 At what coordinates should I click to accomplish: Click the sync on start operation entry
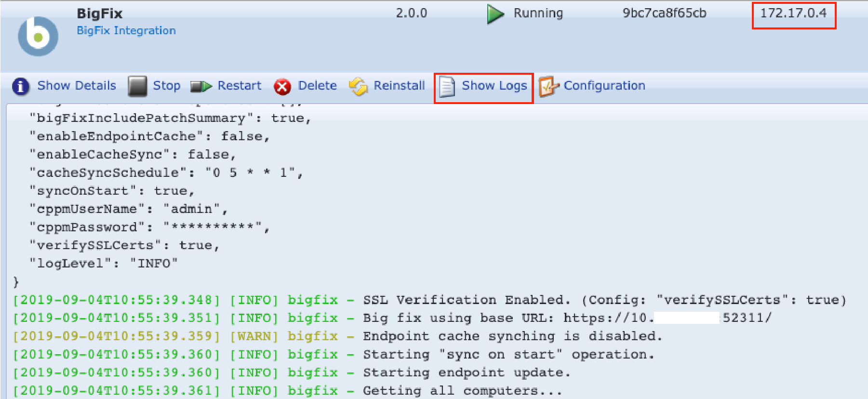(334, 355)
